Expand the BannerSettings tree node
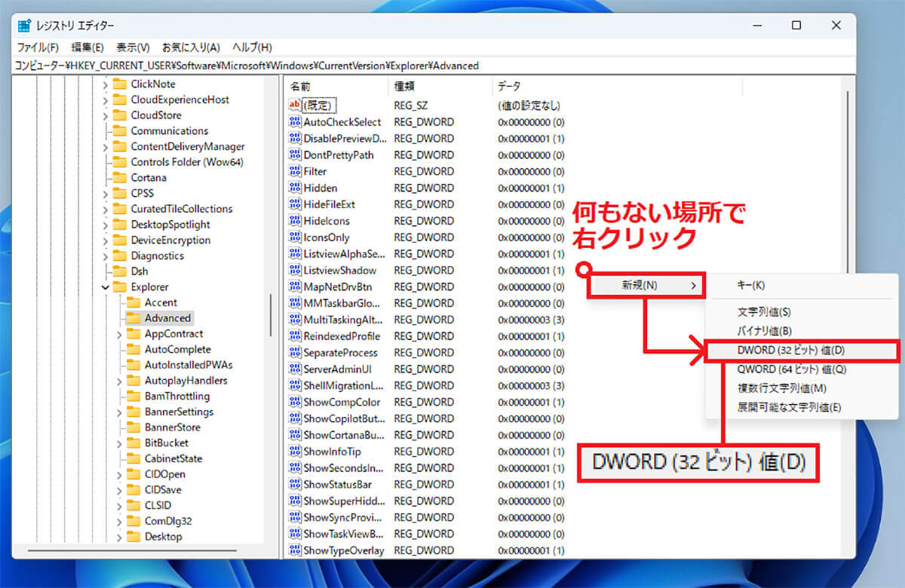 pyautogui.click(x=120, y=412)
